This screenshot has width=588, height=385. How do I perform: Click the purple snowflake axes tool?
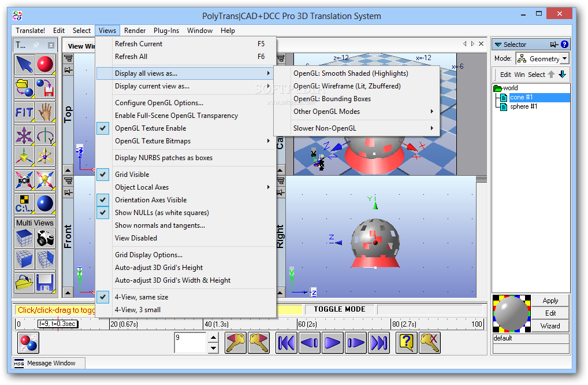click(x=24, y=135)
